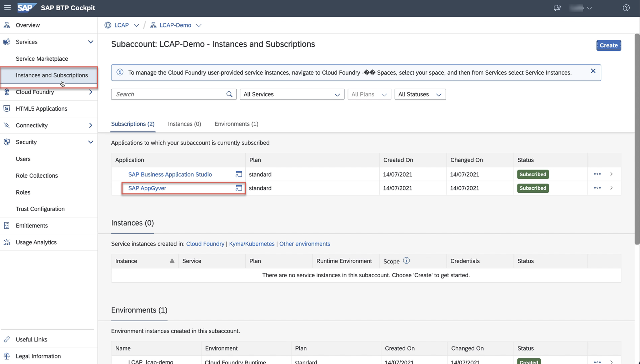Screen dimensions: 640x364
Task: Open the Cloud Foundry instances link
Action: click(x=205, y=244)
